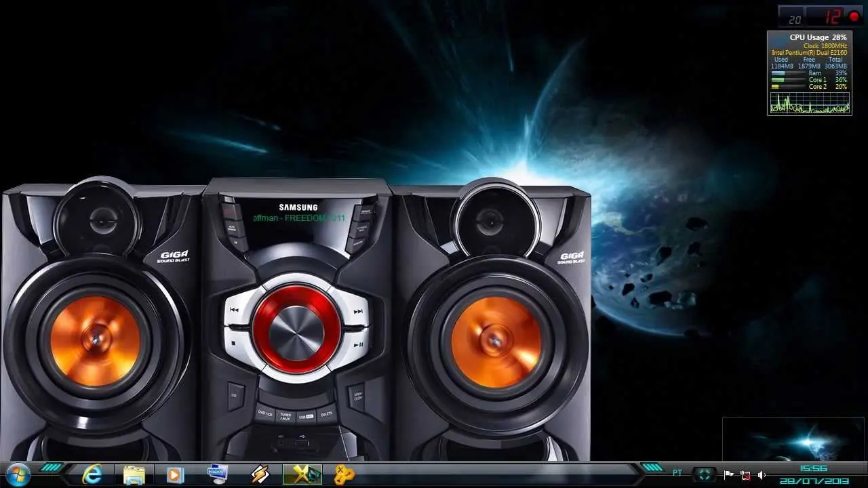Click the DVD/CD button on stereo
Viewport: 868px width, 488px height.
(x=264, y=413)
